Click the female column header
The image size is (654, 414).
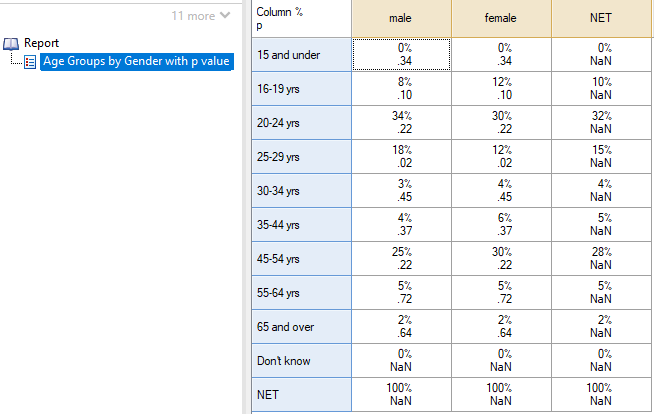[501, 18]
